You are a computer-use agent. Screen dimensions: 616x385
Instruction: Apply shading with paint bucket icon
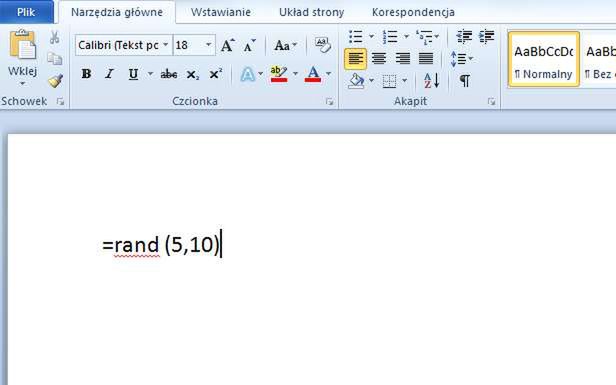tap(356, 81)
